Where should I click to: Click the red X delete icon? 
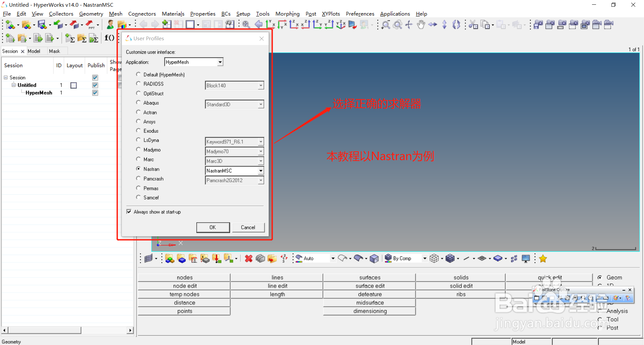(x=249, y=258)
